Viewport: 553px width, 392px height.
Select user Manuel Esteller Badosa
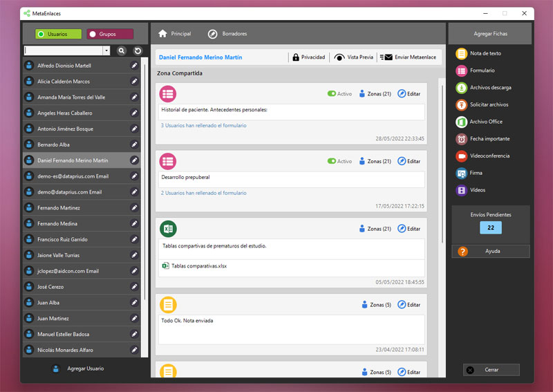[82, 334]
